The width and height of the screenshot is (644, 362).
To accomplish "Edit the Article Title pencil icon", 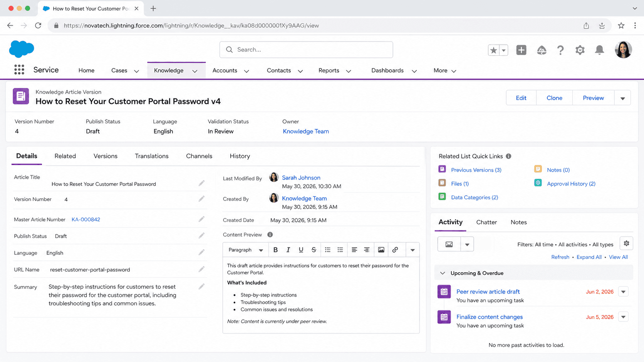I will [x=201, y=183].
